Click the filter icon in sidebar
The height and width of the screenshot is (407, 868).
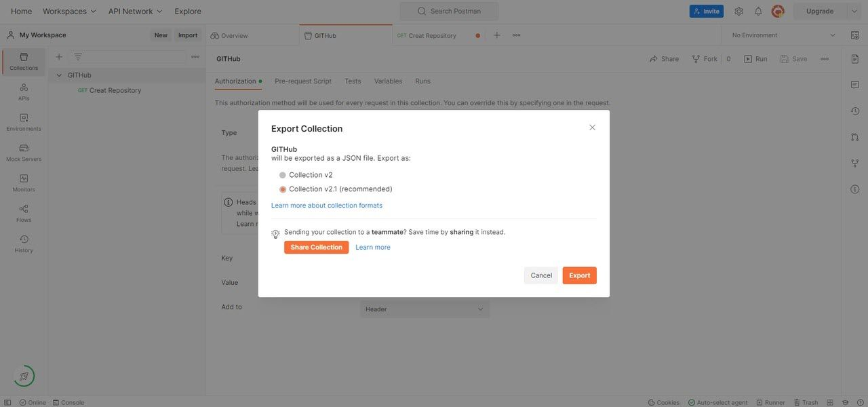[78, 57]
